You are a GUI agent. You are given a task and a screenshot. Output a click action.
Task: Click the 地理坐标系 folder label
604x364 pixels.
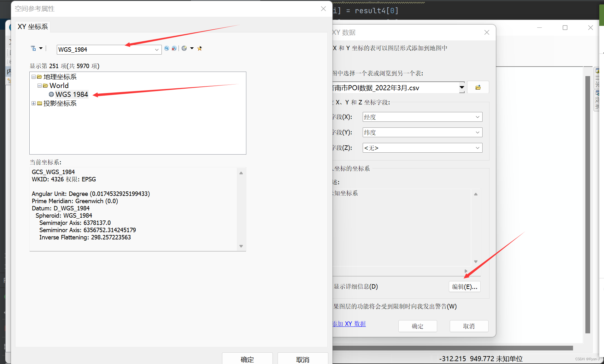[x=60, y=77]
